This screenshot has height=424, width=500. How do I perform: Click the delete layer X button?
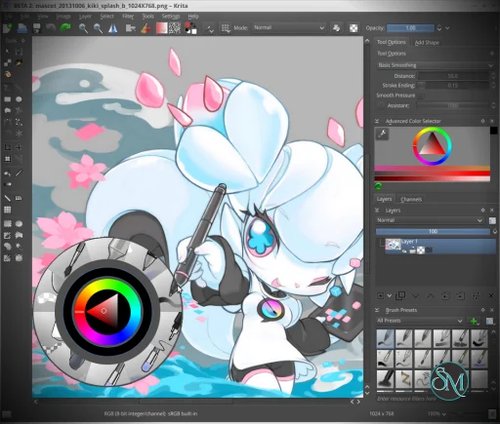click(x=491, y=296)
